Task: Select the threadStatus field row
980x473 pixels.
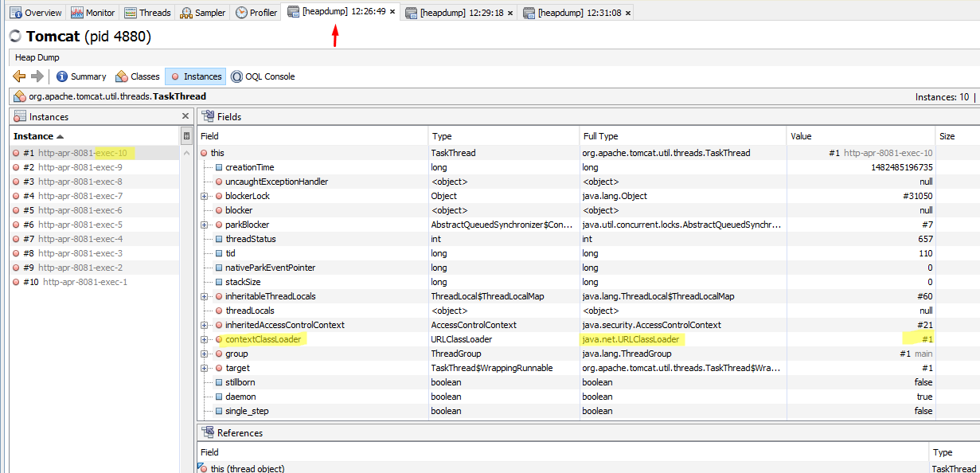Action: (x=588, y=239)
